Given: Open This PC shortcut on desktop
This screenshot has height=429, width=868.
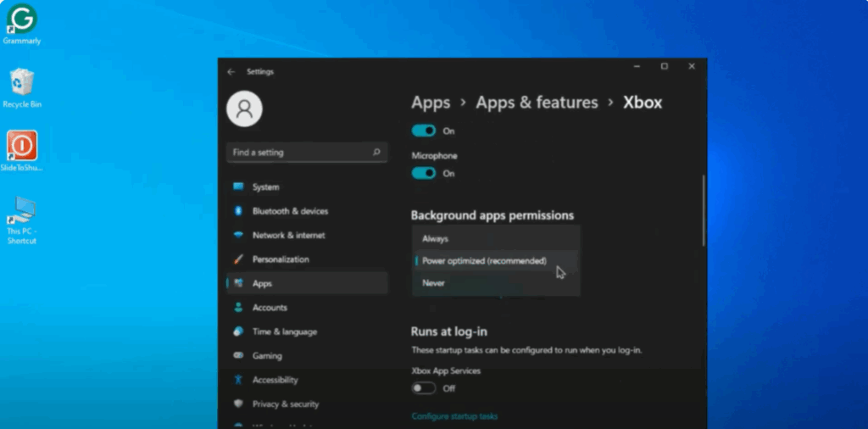Looking at the screenshot, I should [21, 220].
